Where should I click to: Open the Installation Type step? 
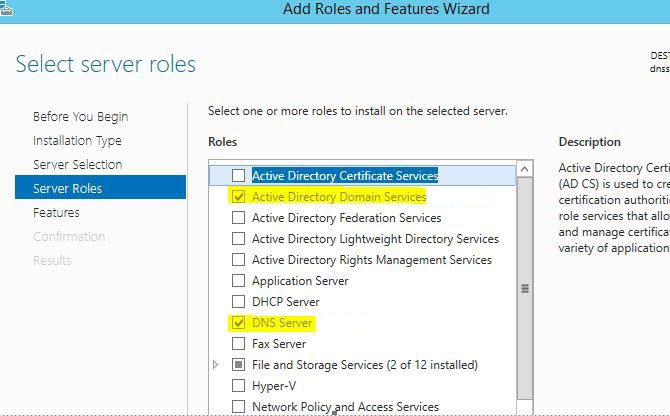(x=77, y=141)
